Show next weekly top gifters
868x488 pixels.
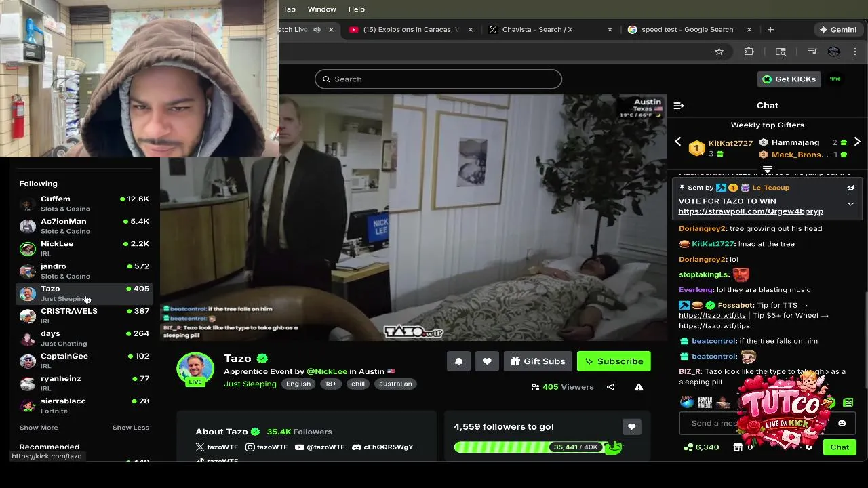pyautogui.click(x=857, y=142)
